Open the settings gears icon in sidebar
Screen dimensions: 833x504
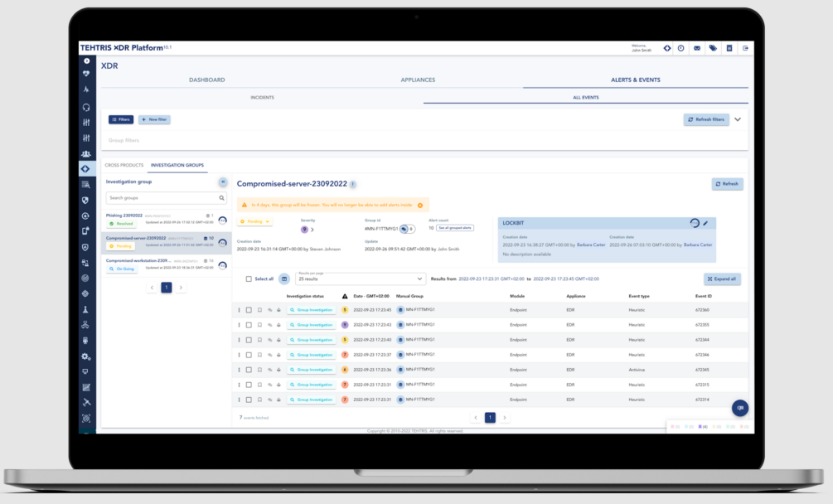86,356
